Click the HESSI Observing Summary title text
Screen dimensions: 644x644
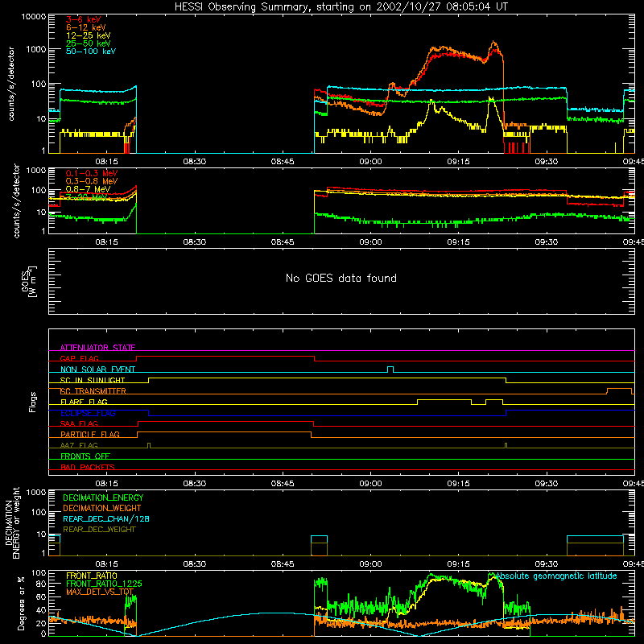pyautogui.click(x=341, y=7)
